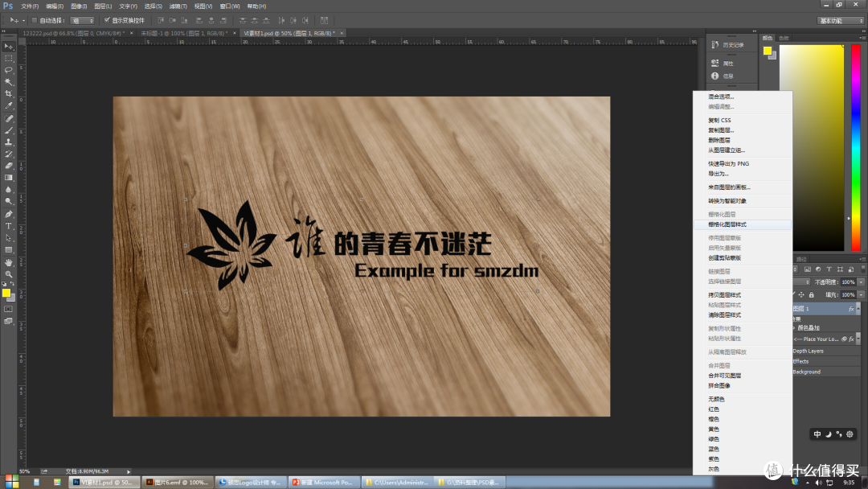Open the auto-select 组 dropdown
868x489 pixels.
click(x=83, y=20)
